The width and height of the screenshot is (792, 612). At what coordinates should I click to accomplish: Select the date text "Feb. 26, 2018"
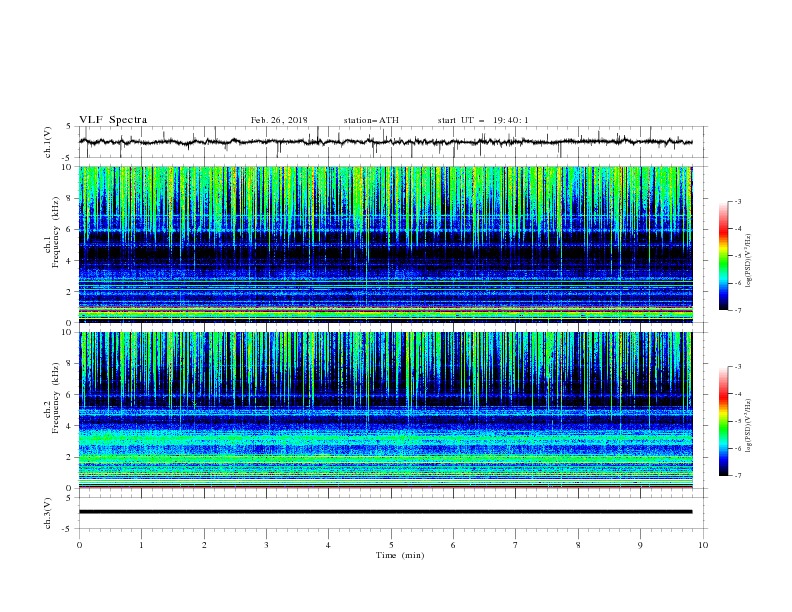[x=279, y=120]
